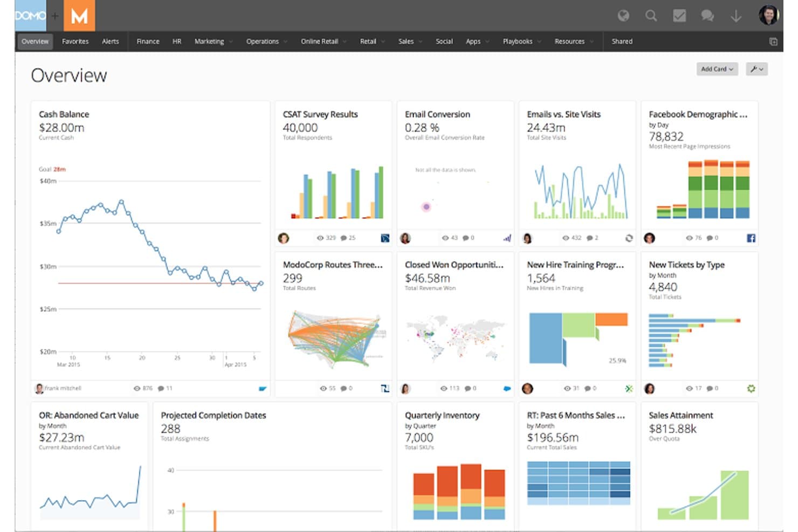Click the comment count on CSAT card
The image size is (798, 532).
(348, 238)
